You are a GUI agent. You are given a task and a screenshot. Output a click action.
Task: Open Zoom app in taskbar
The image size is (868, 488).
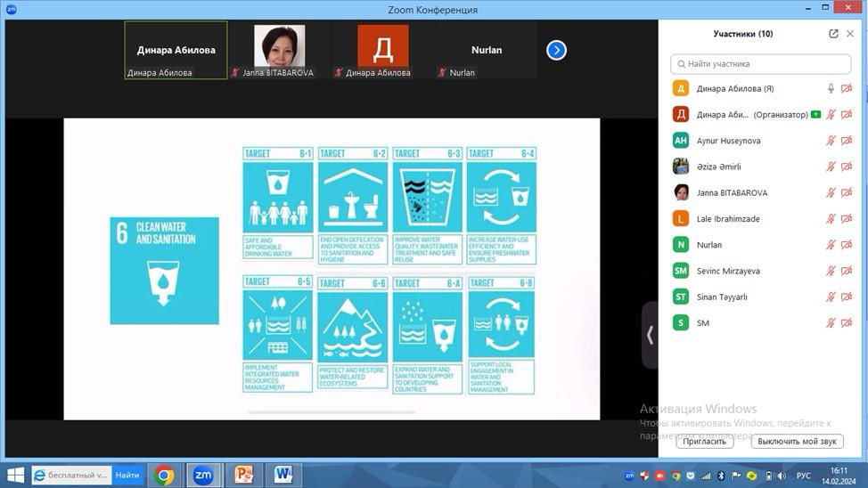(x=203, y=475)
